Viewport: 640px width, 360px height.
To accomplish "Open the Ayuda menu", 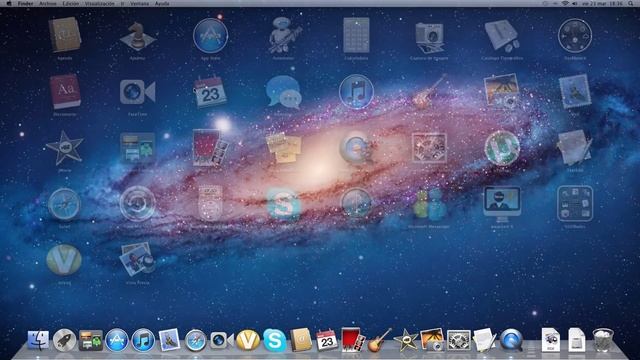I will coord(162,3).
